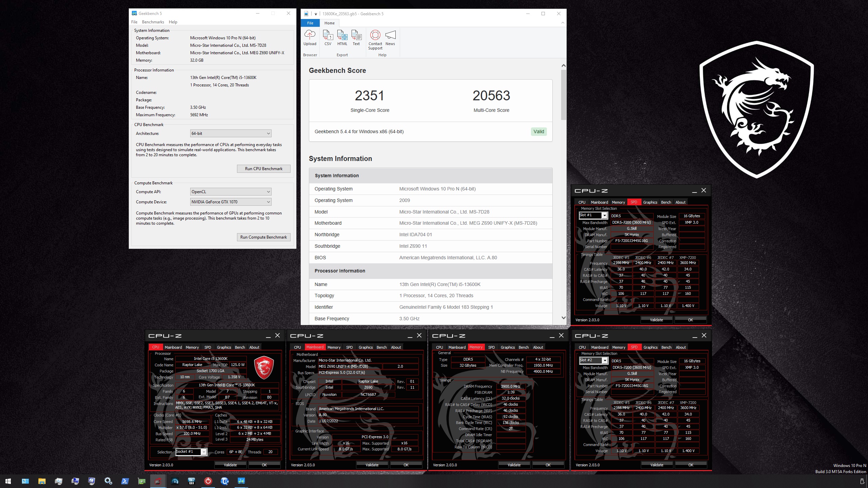Open SPD tab in the CPU-Z Memory window
The height and width of the screenshot is (488, 868).
pyautogui.click(x=491, y=347)
